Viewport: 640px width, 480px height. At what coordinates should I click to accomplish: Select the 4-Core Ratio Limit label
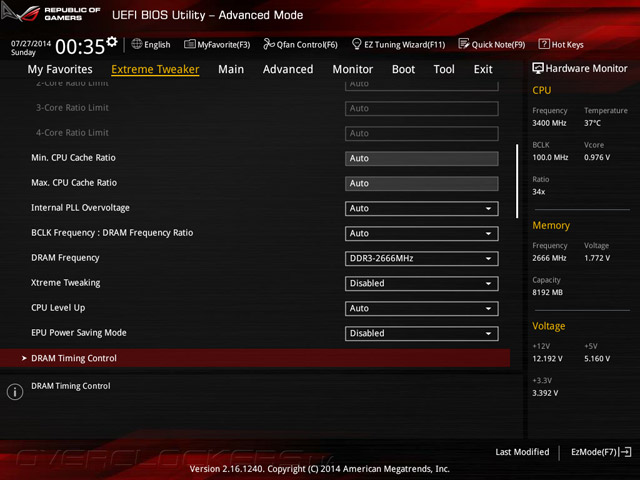click(72, 133)
